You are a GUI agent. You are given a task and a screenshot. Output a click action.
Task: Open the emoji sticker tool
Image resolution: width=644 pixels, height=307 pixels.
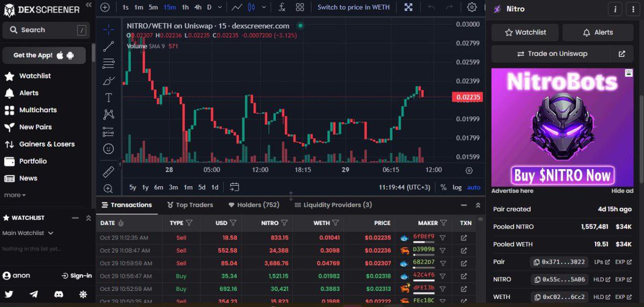108,149
